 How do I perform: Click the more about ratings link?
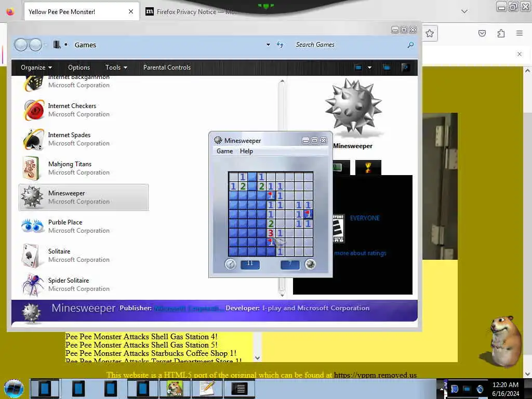pyautogui.click(x=360, y=253)
